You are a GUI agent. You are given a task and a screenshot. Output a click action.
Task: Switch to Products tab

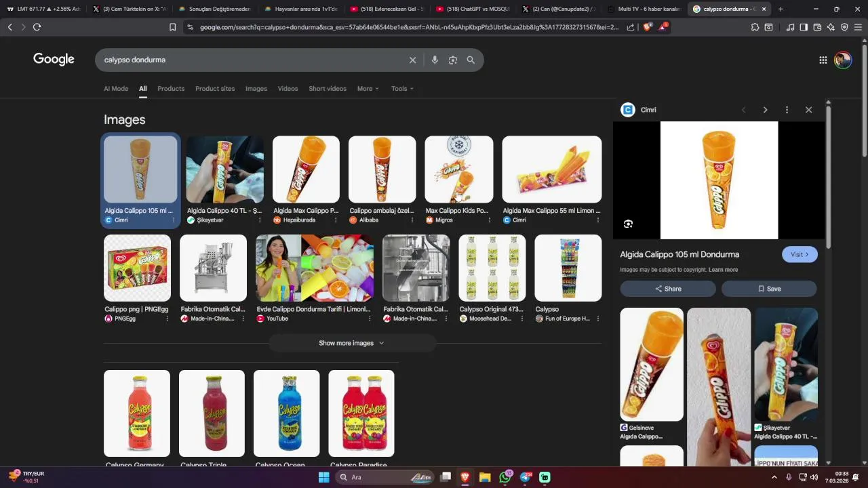coord(171,89)
